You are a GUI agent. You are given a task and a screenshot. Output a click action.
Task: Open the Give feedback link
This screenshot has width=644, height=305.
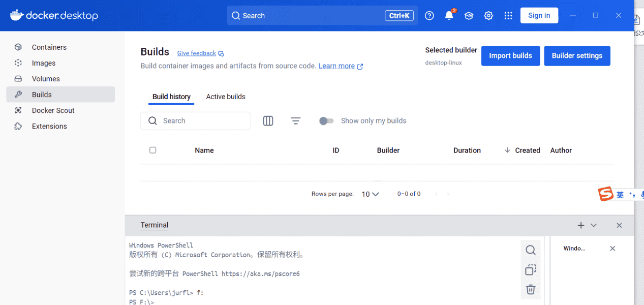(x=197, y=53)
